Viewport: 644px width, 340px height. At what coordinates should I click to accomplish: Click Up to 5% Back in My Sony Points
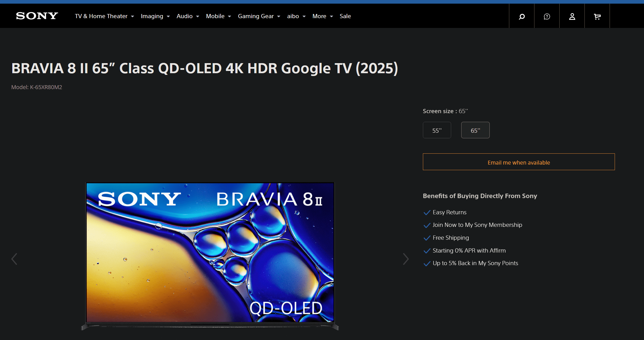click(x=475, y=263)
